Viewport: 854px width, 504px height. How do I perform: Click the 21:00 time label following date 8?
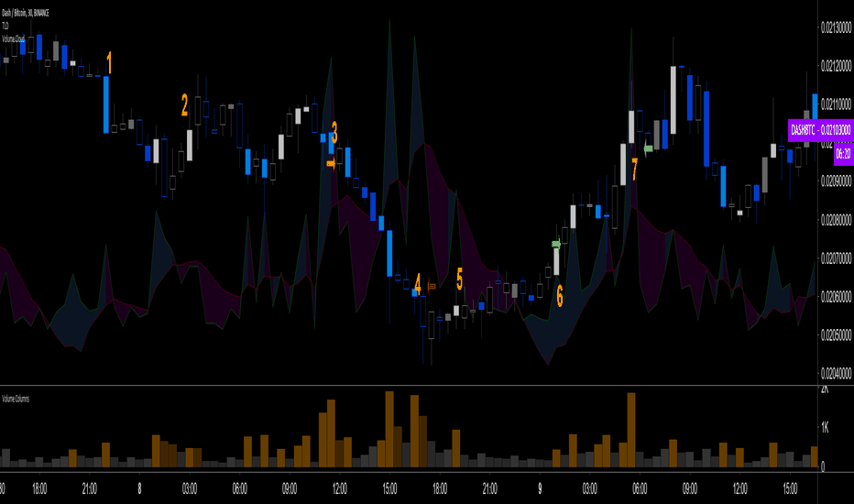(x=489, y=488)
